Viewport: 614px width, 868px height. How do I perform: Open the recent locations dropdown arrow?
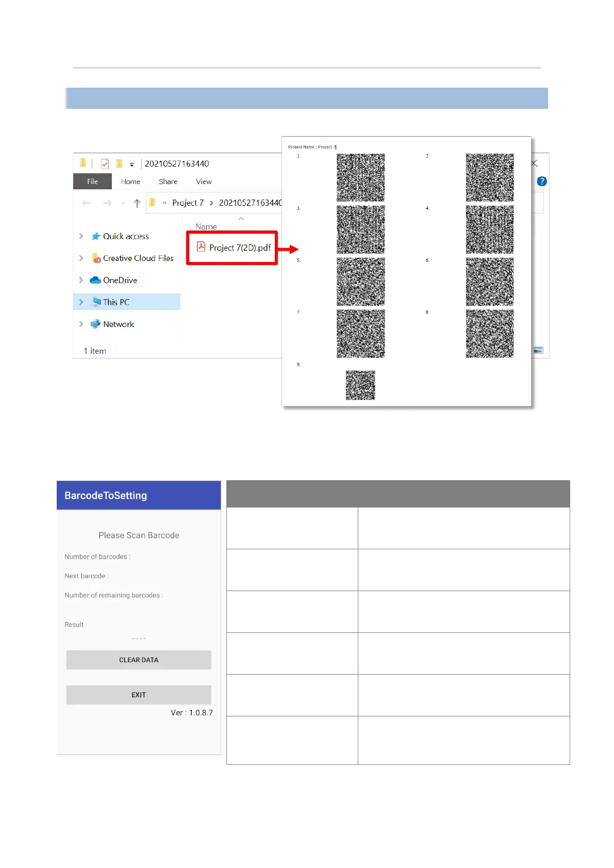coord(123,203)
